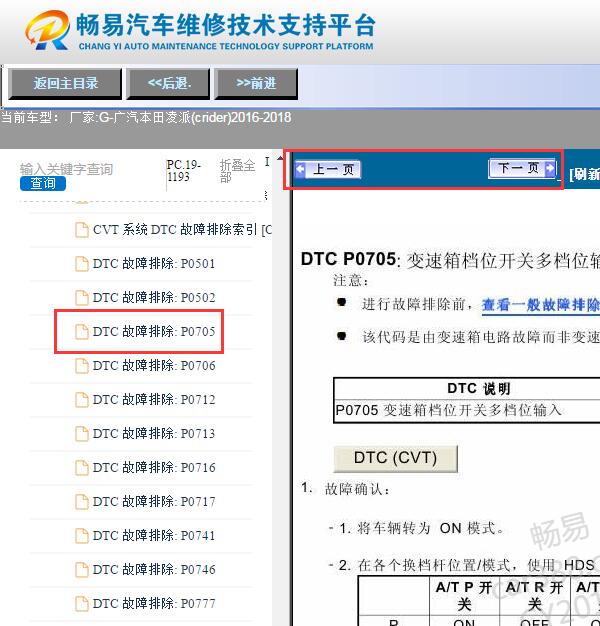Viewport: 600px width, 626px height.
Task: Click 当前车型 vehicle model line
Action: (146, 117)
